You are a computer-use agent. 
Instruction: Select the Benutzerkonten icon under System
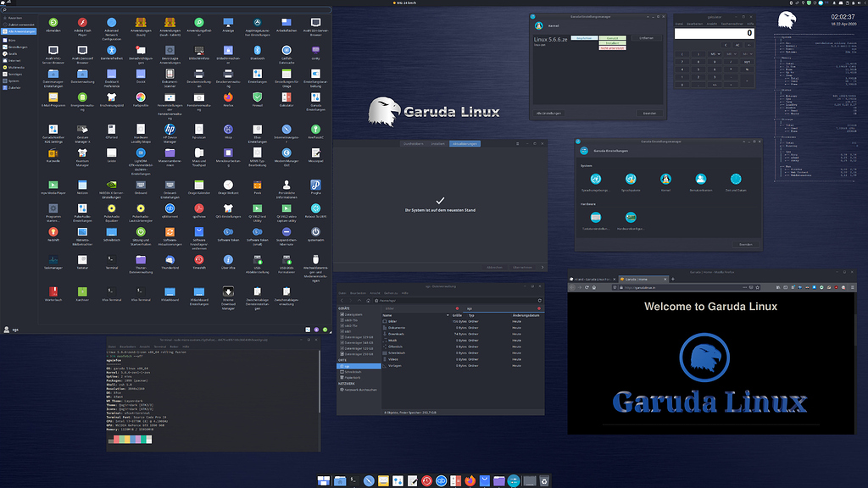point(701,178)
